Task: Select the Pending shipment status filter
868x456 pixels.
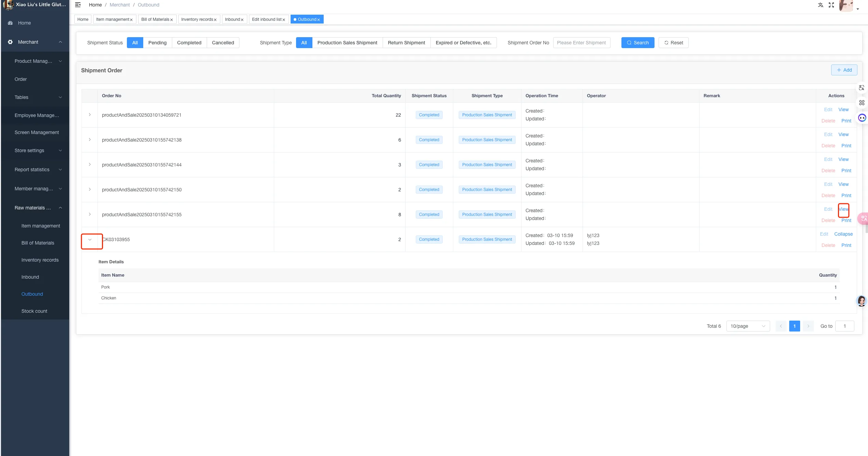Action: pyautogui.click(x=157, y=43)
